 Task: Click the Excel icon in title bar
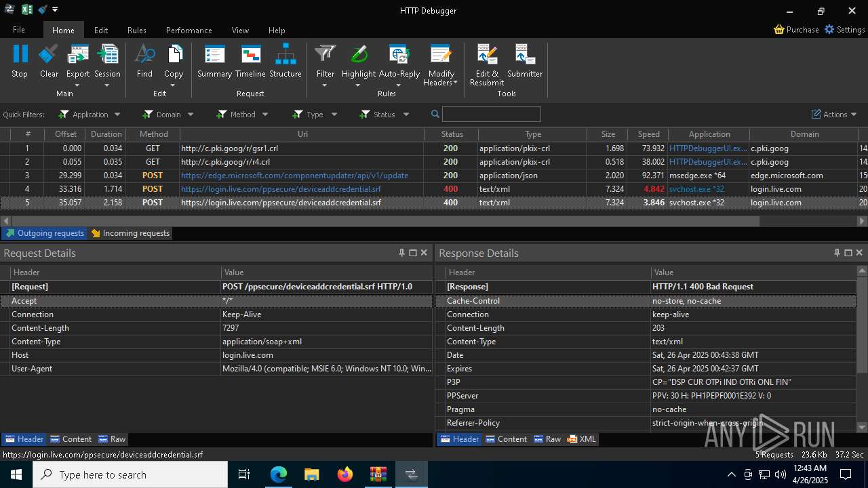click(27, 9)
